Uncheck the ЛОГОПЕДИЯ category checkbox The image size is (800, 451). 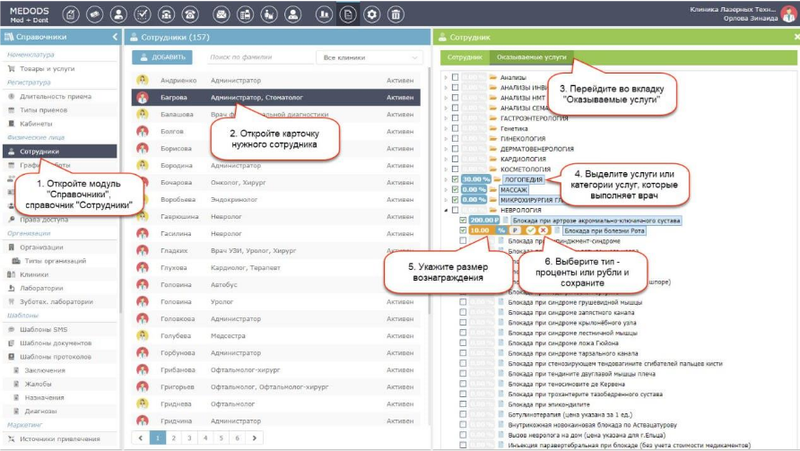coord(455,179)
